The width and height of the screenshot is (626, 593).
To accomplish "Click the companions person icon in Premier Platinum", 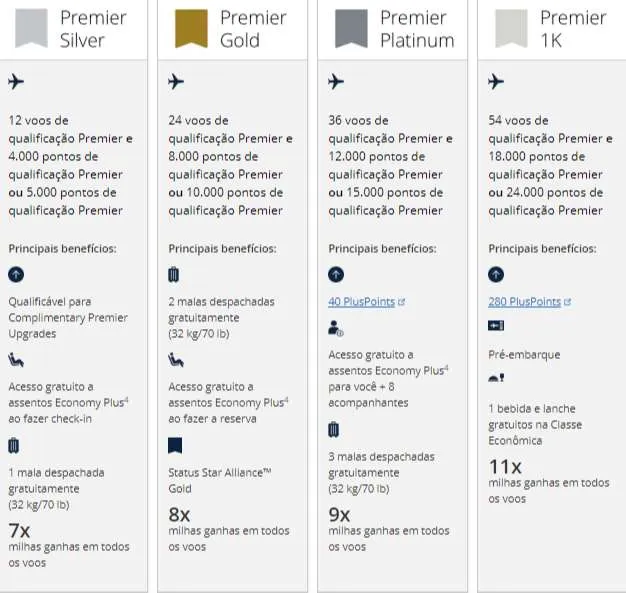I will (x=336, y=327).
